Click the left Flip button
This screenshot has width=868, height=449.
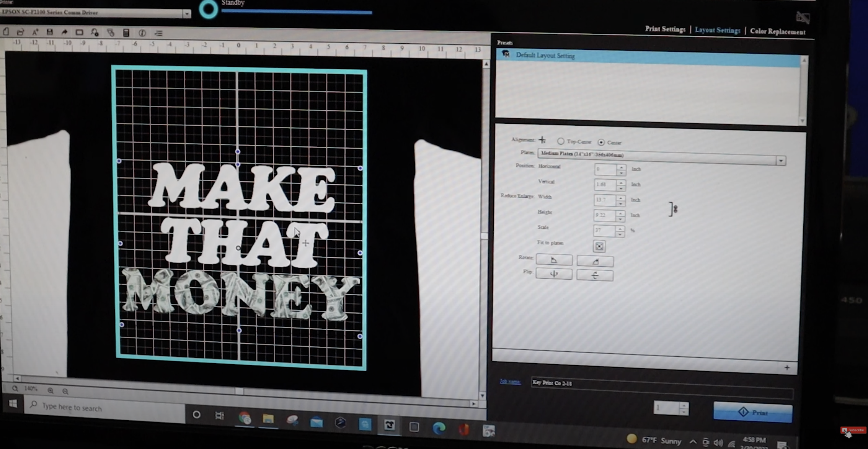pyautogui.click(x=554, y=274)
